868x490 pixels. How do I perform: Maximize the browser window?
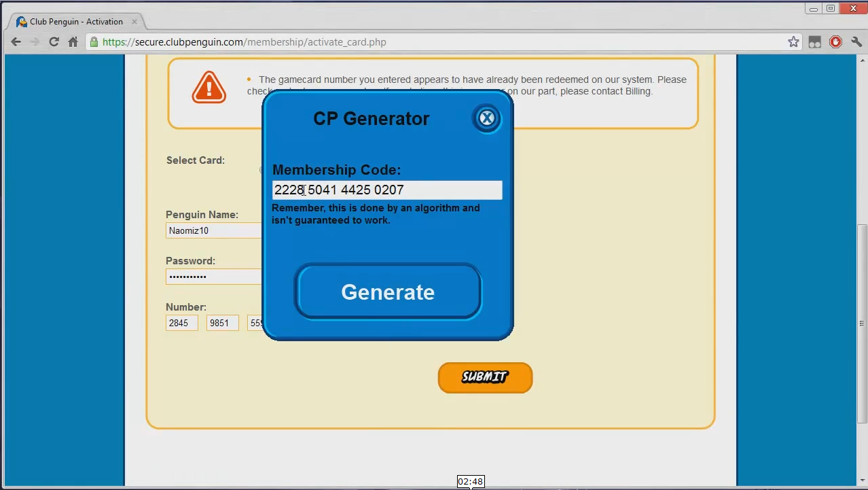pos(831,8)
